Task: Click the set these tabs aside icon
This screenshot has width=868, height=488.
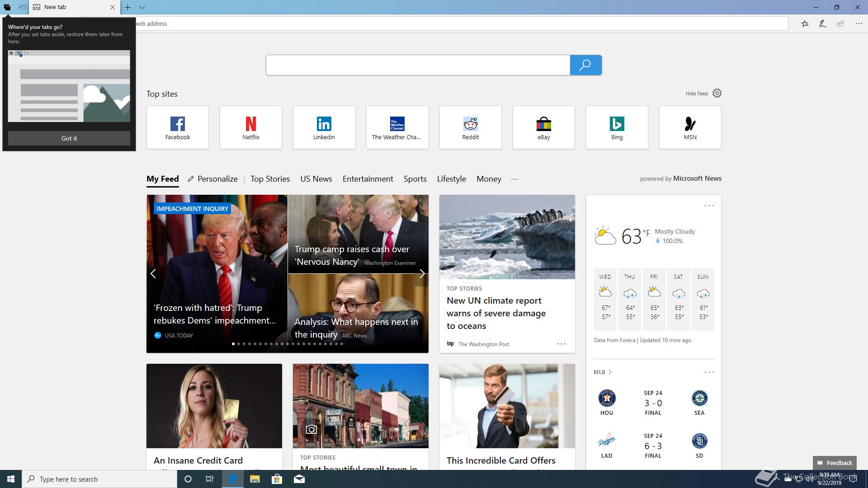Action: [x=22, y=7]
